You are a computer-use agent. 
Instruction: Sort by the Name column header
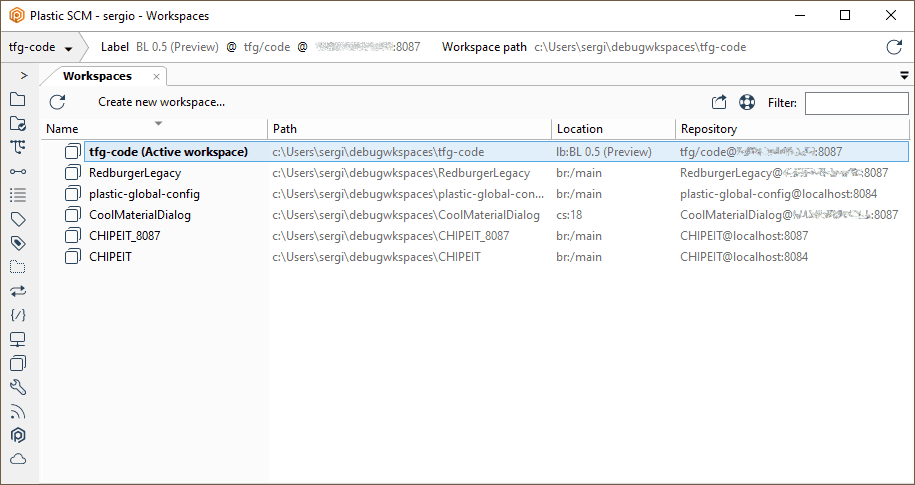coord(154,129)
